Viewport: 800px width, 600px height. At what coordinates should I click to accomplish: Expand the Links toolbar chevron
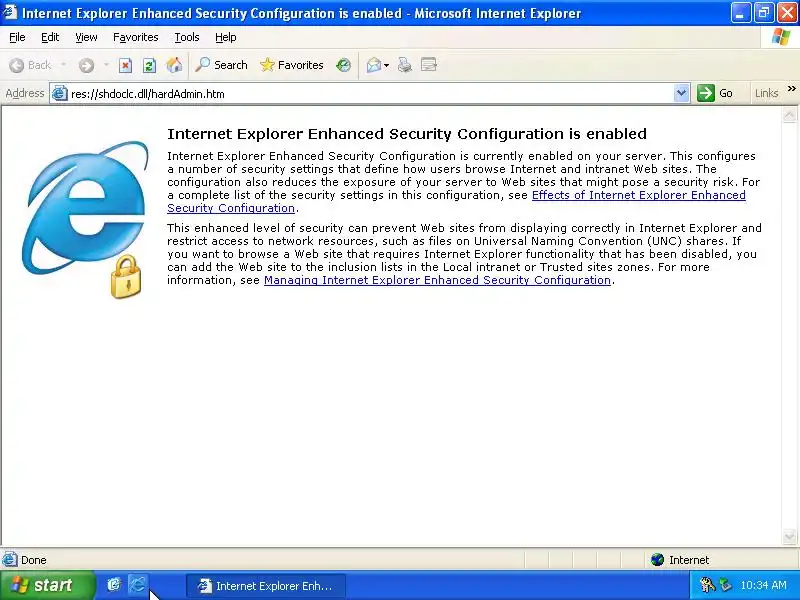(x=791, y=89)
